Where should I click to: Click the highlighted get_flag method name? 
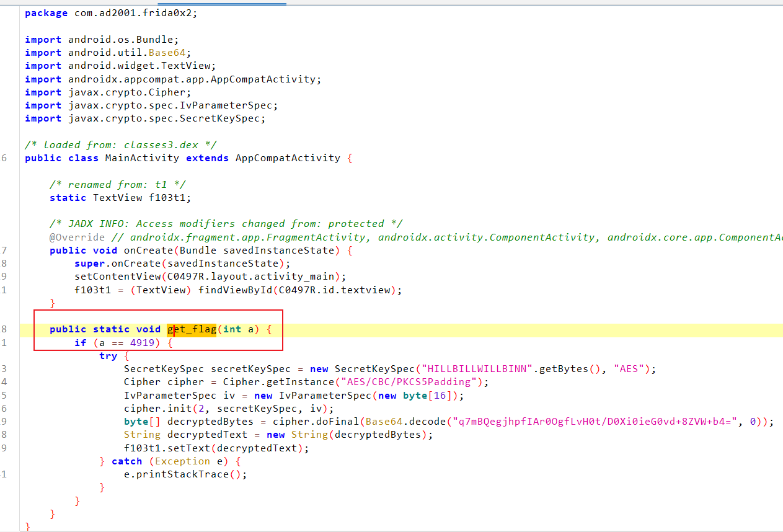[192, 329]
